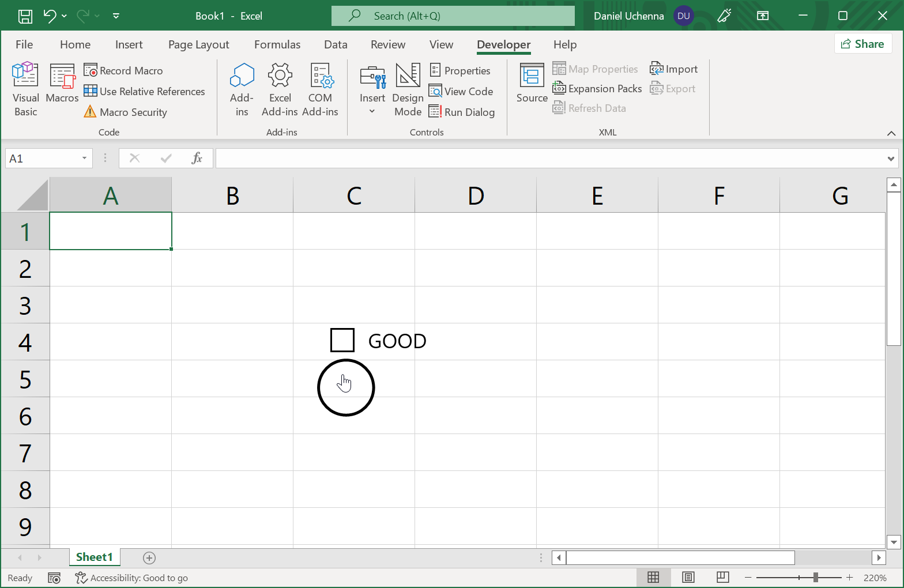Switch to the Page Layout tab

click(199, 44)
